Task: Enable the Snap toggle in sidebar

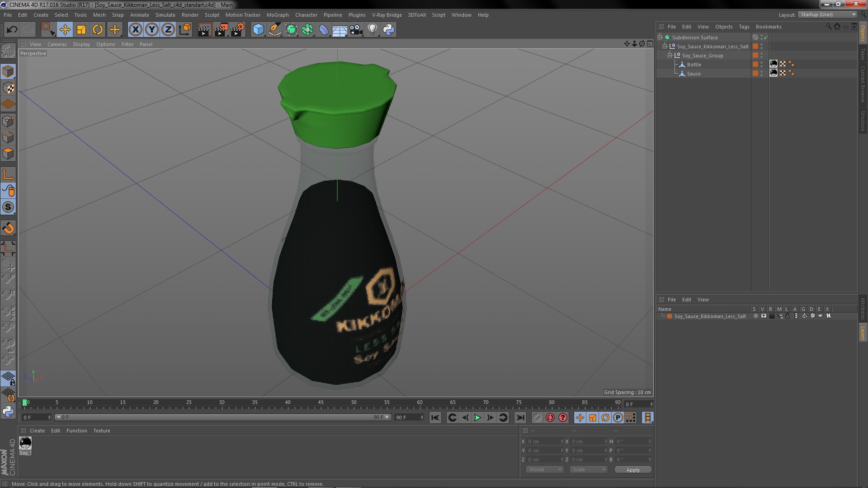Action: point(8,207)
